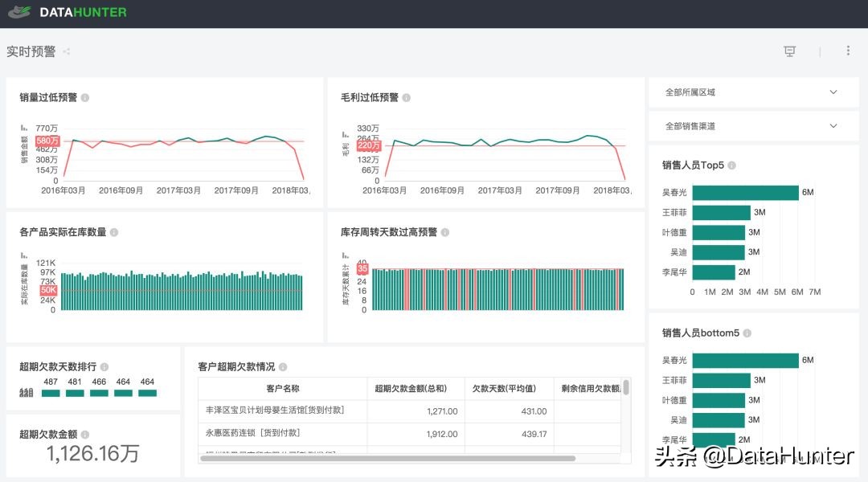Click 吴春光 bar in 销售人员Top5 chart

click(745, 193)
